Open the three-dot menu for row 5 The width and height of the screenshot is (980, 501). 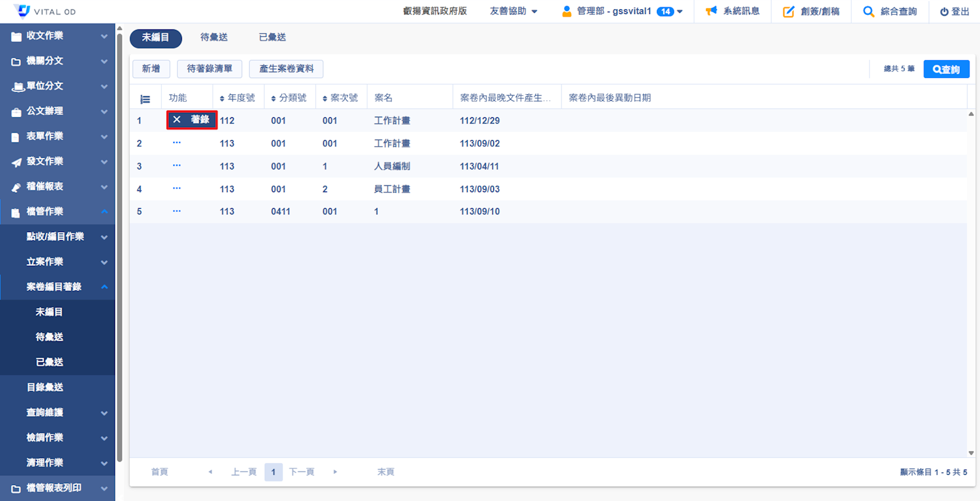coord(177,211)
